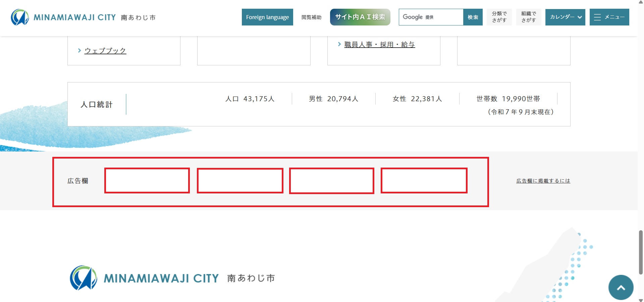The height and width of the screenshot is (302, 644).
Task: Click the last ad slot in 広告欄
Action: click(x=424, y=181)
